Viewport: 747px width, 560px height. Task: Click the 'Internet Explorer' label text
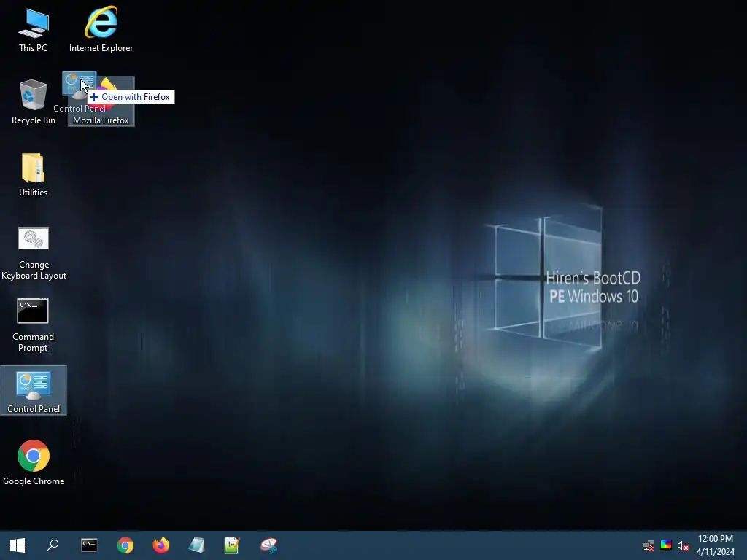pos(101,48)
